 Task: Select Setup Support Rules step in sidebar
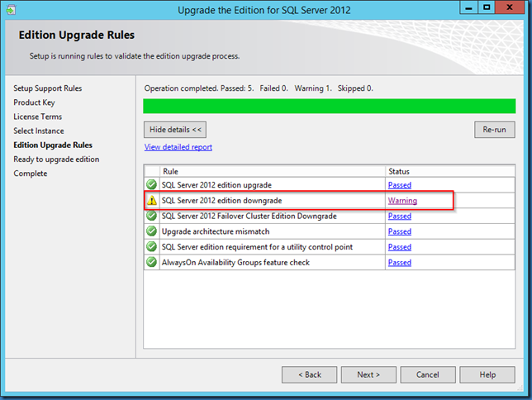pyautogui.click(x=48, y=88)
